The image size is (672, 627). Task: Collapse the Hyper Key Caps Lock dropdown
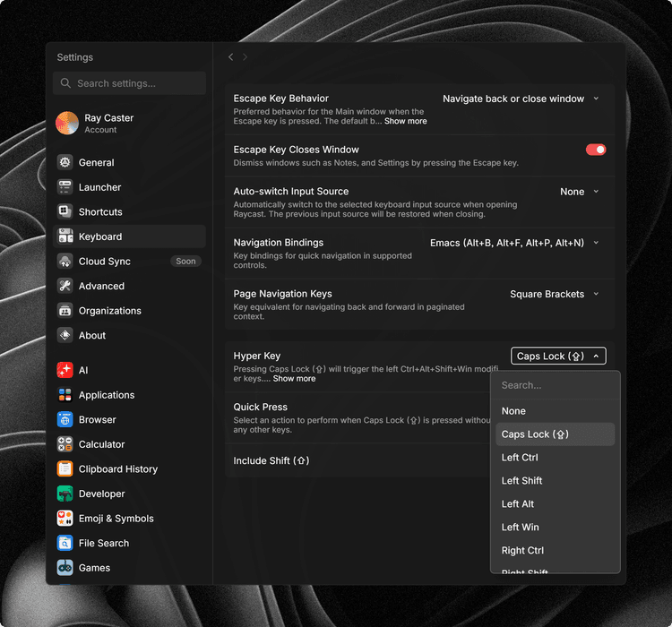[558, 356]
